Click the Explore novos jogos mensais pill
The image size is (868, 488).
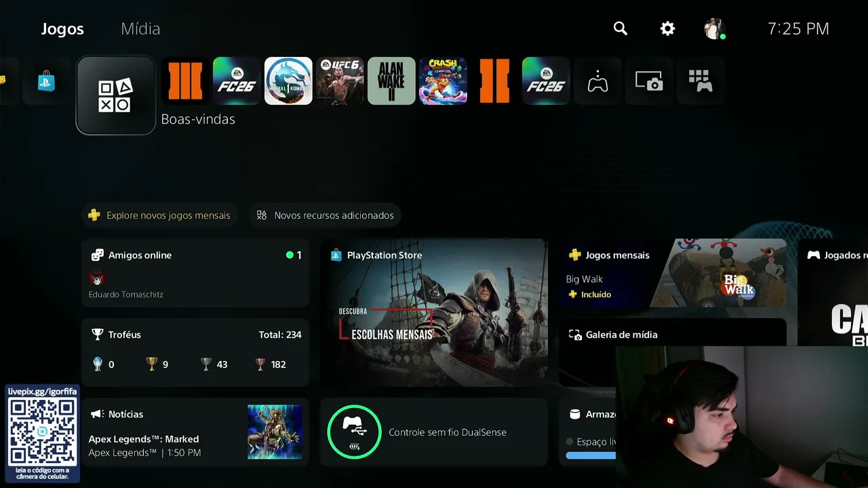[x=160, y=215]
